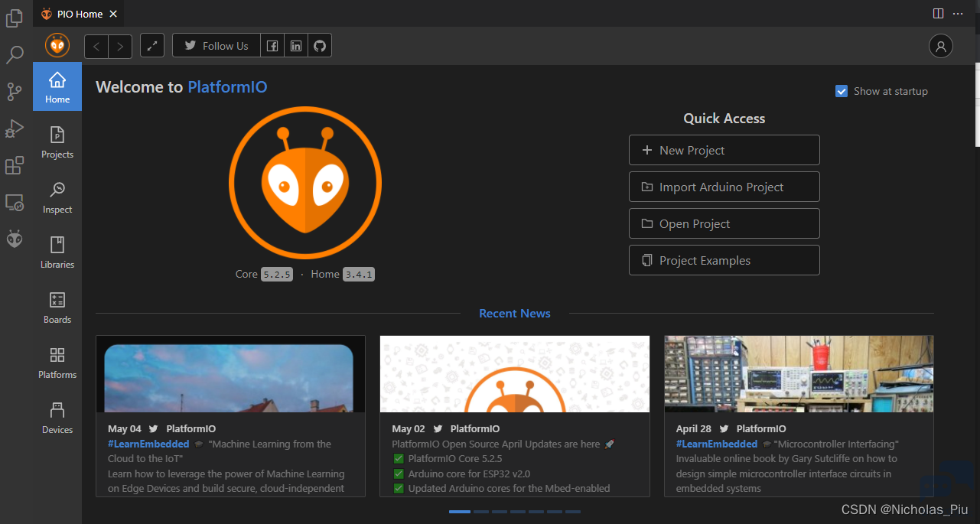Create a New Project from Quick Access
980x524 pixels.
tap(724, 150)
